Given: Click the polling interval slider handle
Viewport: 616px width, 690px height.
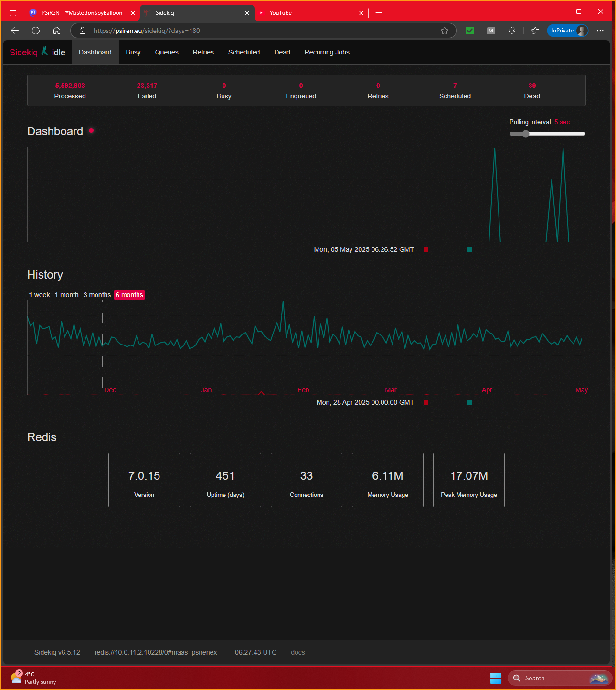Looking at the screenshot, I should [x=526, y=134].
